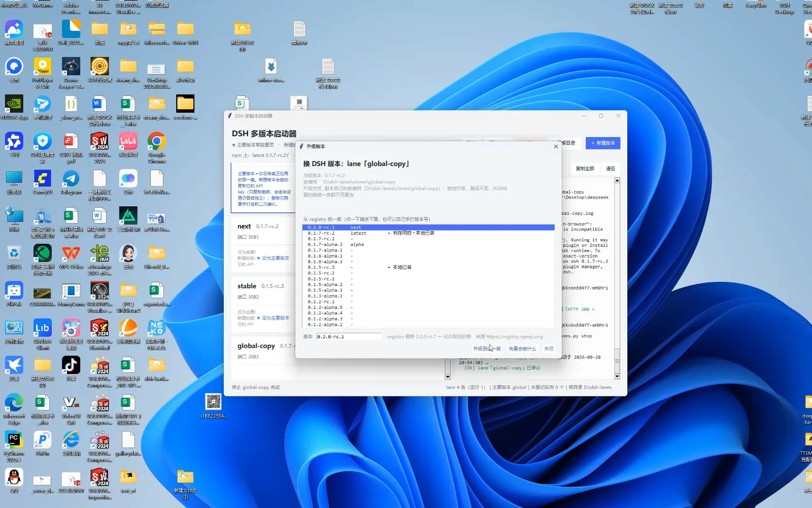Select version 0.2.0-rc.1 tagged next
This screenshot has width=812, height=508.
pos(428,228)
